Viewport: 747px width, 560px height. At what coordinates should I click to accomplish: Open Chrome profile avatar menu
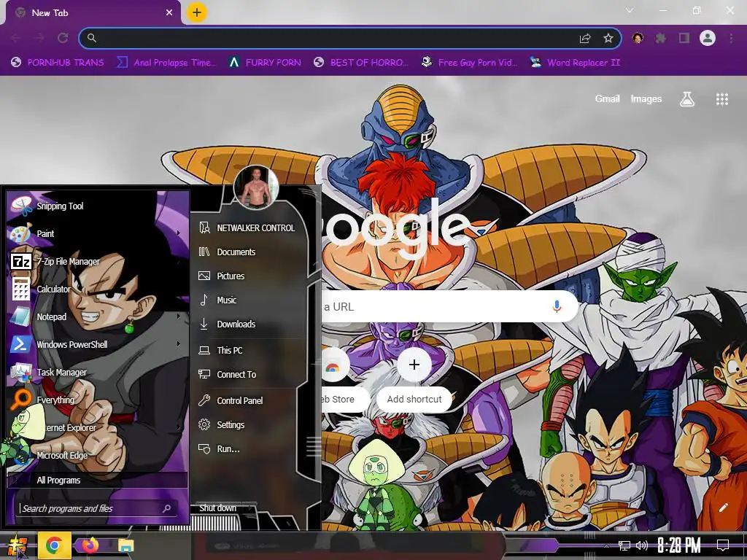point(708,38)
